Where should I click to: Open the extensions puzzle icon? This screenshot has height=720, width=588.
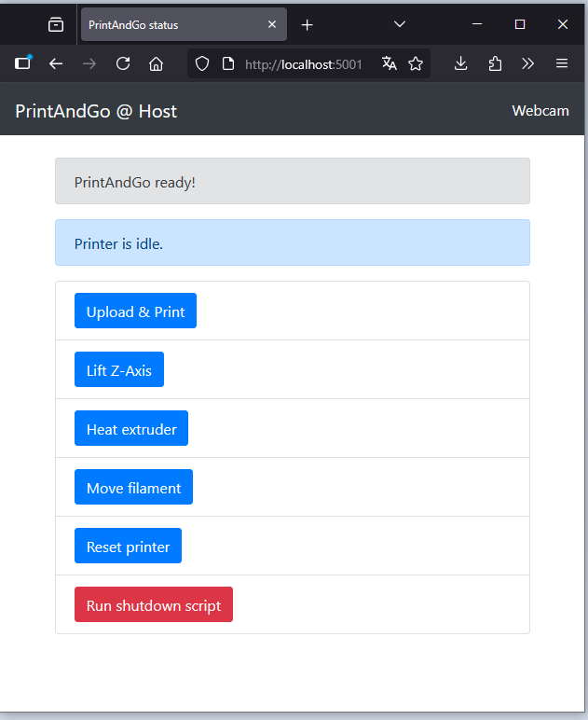point(495,63)
